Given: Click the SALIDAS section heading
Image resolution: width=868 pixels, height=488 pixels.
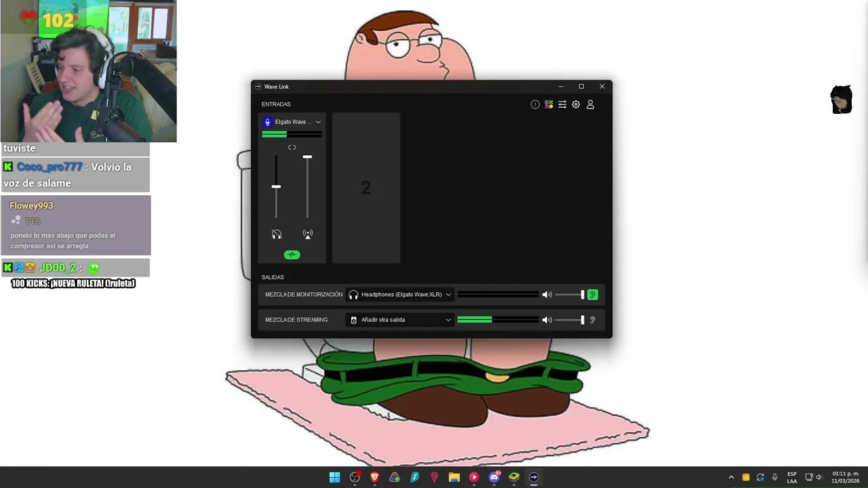Looking at the screenshot, I should coord(273,277).
